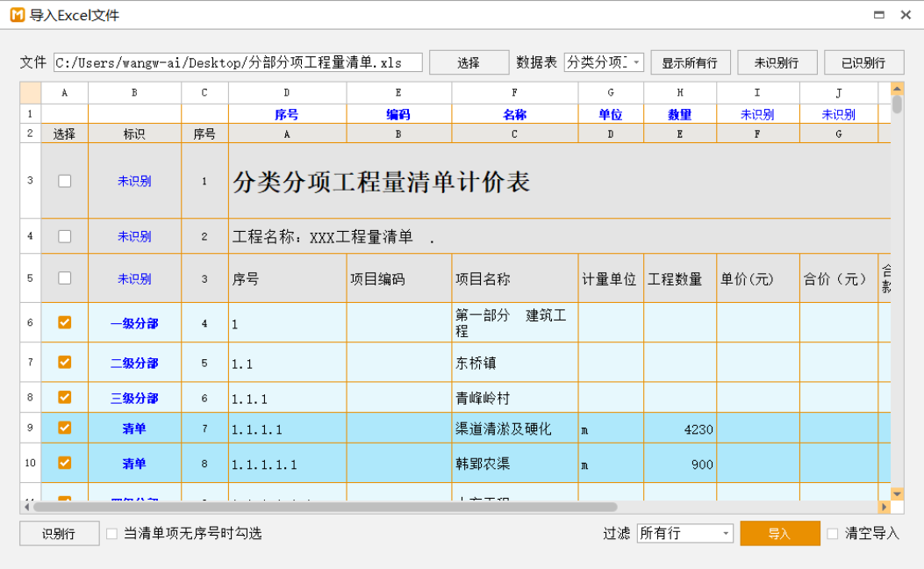The width and height of the screenshot is (924, 569).
Task: Click the 显示所有行 button
Action: (x=690, y=62)
